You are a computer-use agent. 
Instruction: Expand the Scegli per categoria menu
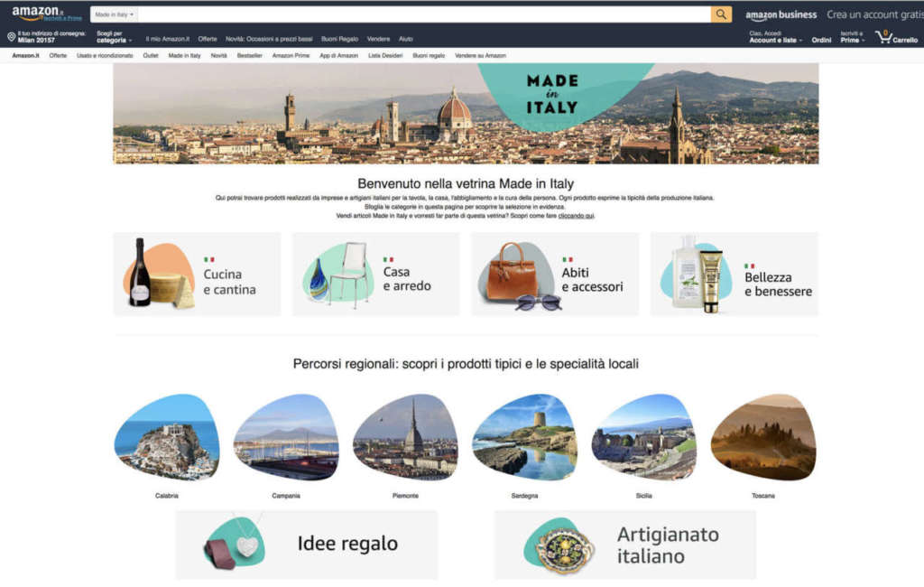(x=114, y=37)
